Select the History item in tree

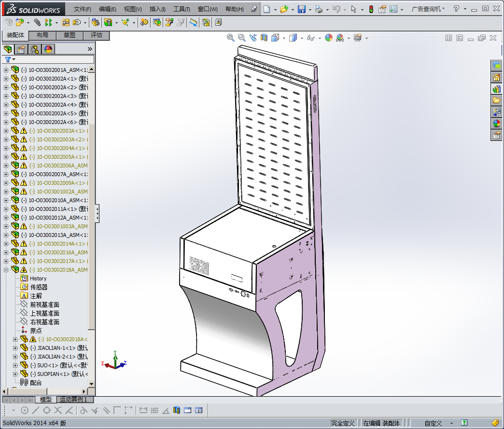38,278
